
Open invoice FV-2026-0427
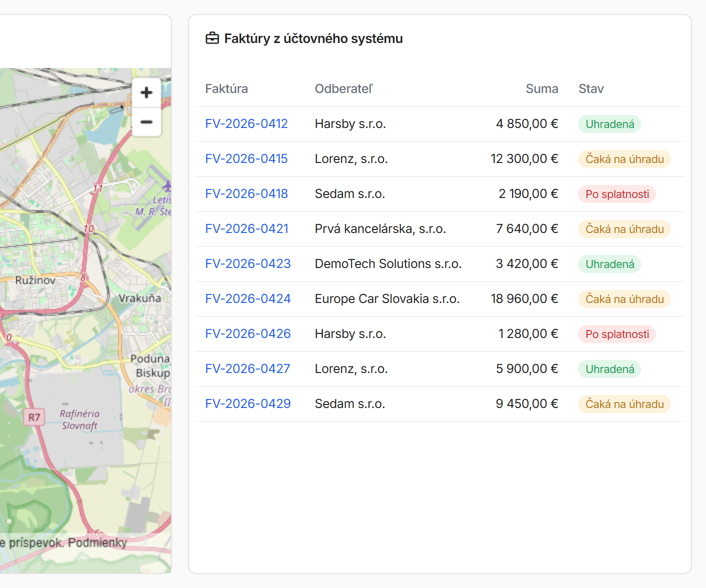(x=247, y=369)
